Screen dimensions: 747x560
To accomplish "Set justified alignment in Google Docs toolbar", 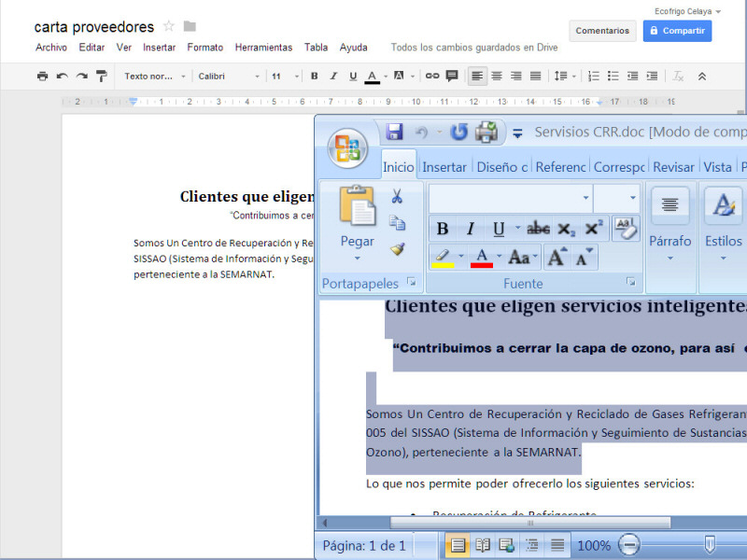I will click(536, 77).
